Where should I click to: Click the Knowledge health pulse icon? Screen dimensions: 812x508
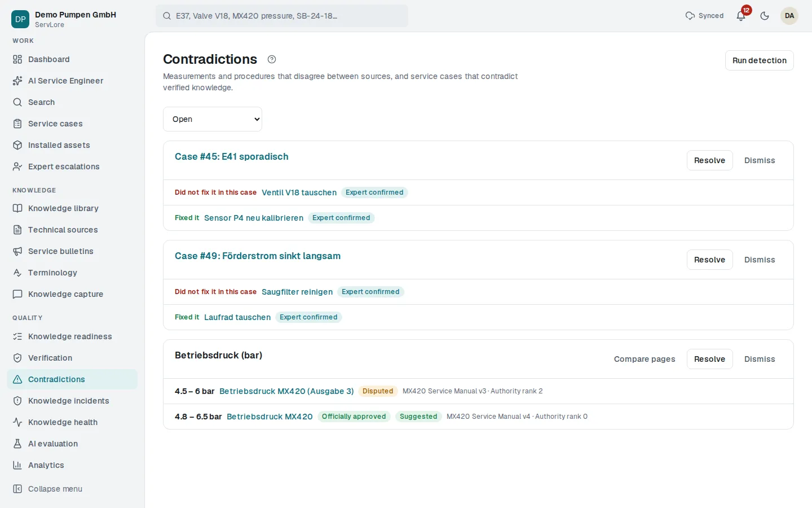(x=17, y=422)
